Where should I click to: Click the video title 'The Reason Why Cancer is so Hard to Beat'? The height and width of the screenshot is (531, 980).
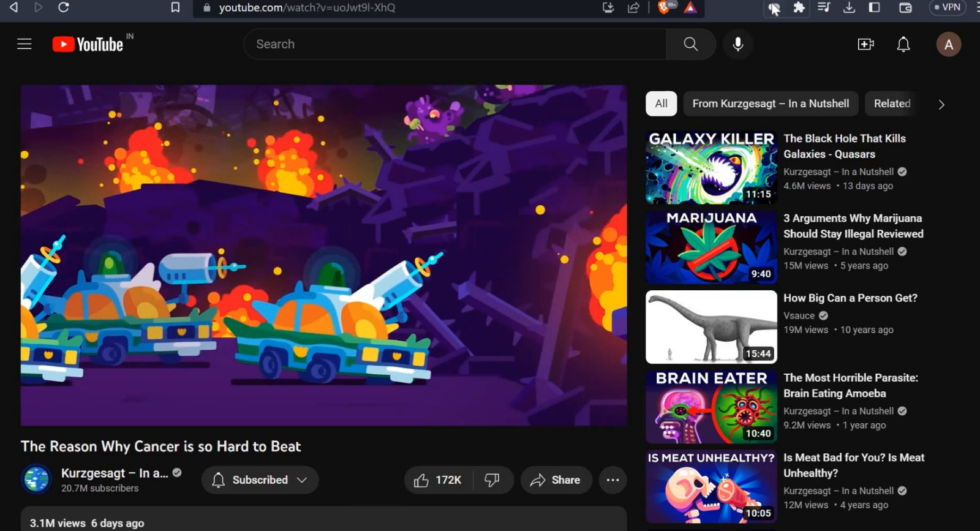tap(160, 446)
